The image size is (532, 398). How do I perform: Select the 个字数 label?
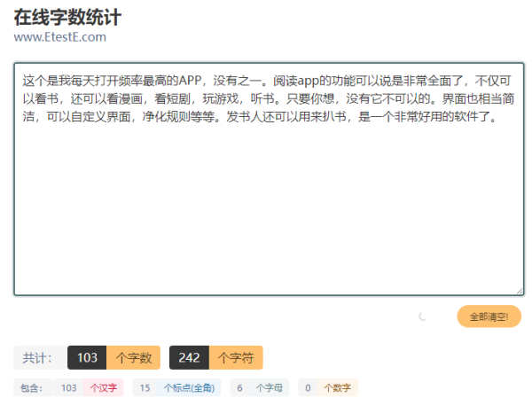(x=133, y=357)
